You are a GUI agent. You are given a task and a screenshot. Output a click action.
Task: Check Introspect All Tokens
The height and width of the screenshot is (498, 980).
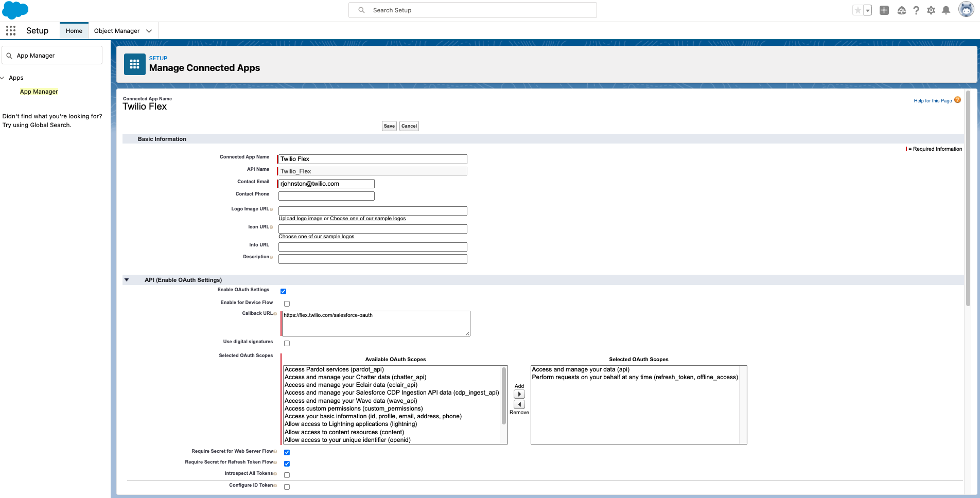pos(287,475)
